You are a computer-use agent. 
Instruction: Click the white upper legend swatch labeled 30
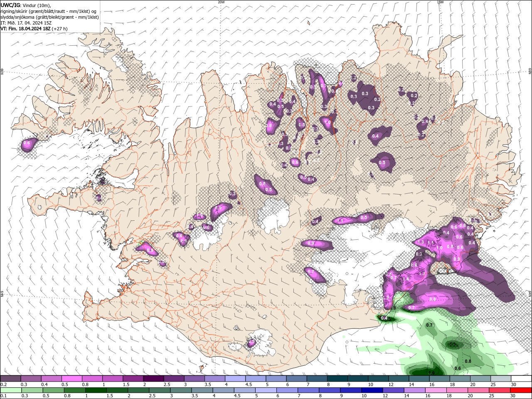coord(522,379)
